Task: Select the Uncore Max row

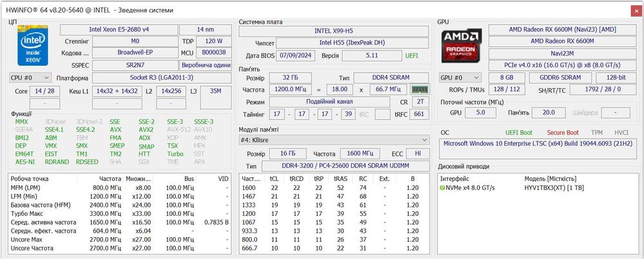Action: point(119,240)
